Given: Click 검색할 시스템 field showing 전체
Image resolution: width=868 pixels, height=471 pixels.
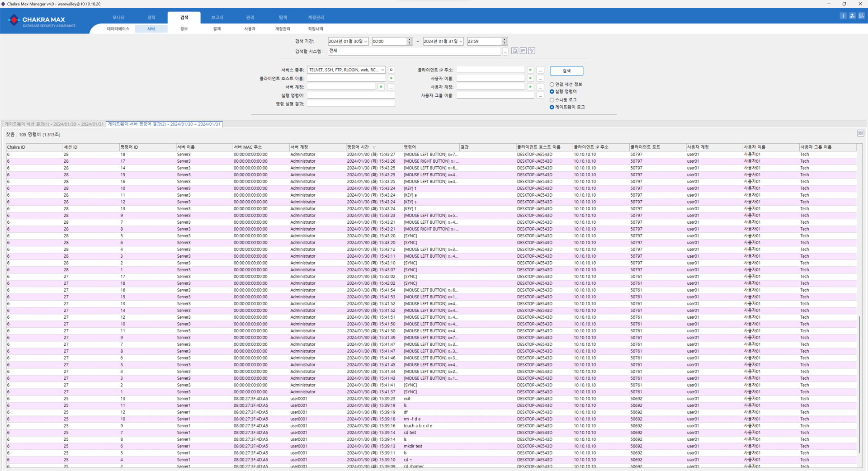Looking at the screenshot, I should tap(415, 51).
